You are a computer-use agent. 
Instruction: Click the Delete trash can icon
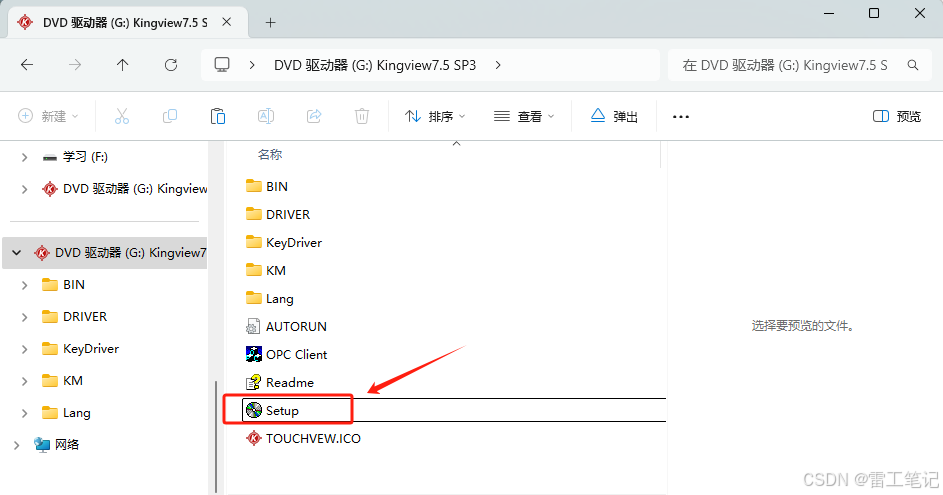pos(361,116)
